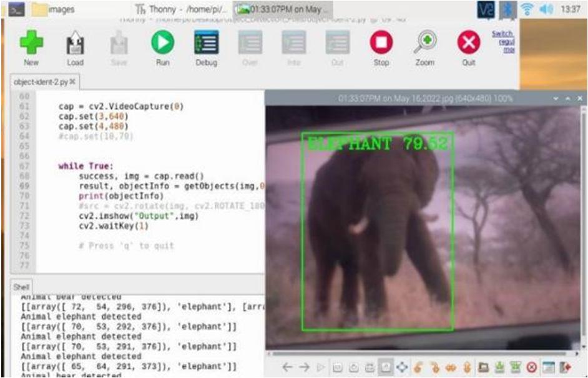Click the shell line with array 65, 64, 291, 373

pos(129,366)
